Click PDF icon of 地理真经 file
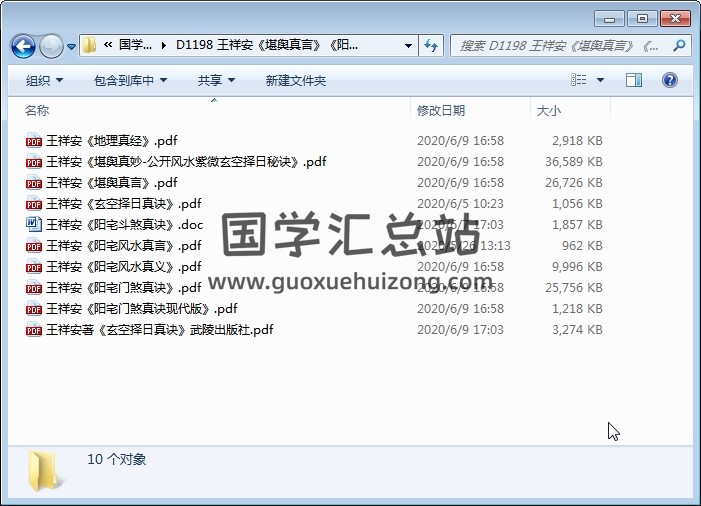The width and height of the screenshot is (701, 506). click(34, 140)
